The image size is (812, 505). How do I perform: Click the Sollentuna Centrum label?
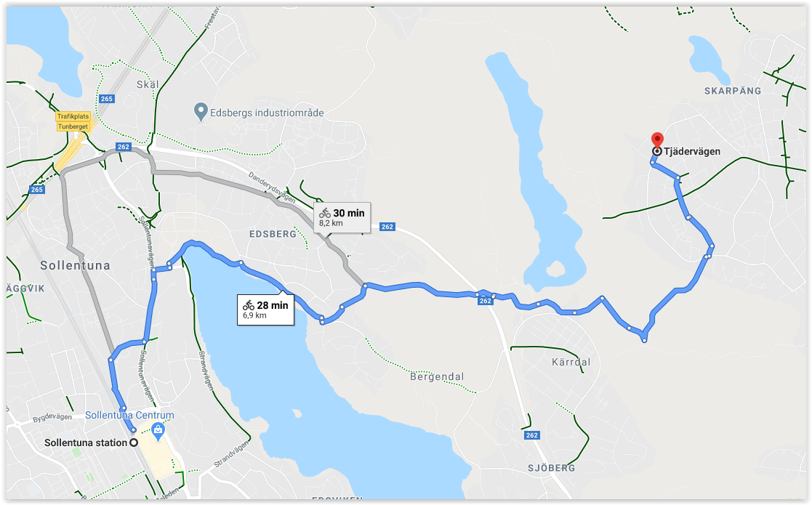pyautogui.click(x=129, y=415)
